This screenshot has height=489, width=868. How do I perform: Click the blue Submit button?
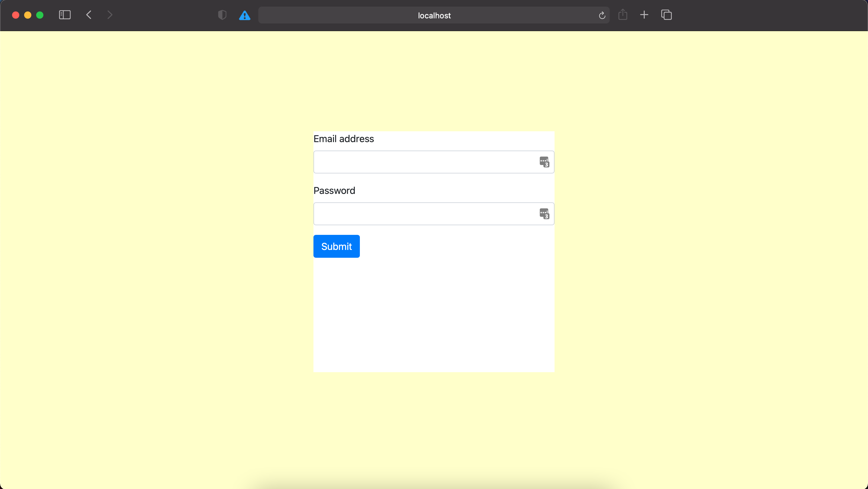click(336, 246)
